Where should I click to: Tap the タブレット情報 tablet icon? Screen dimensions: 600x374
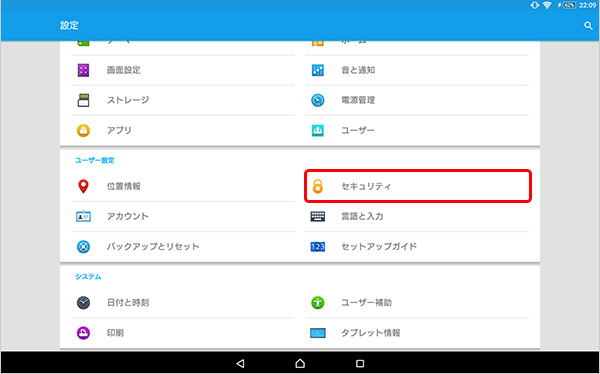tap(318, 333)
